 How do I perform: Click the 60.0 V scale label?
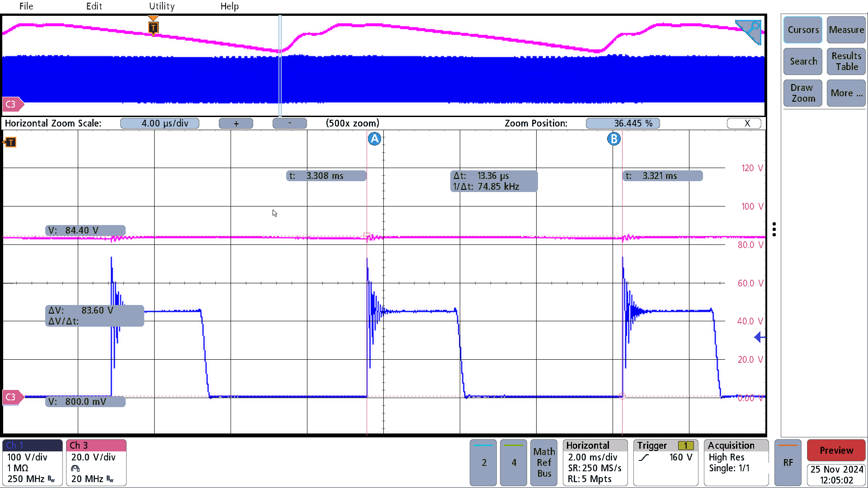click(x=750, y=283)
